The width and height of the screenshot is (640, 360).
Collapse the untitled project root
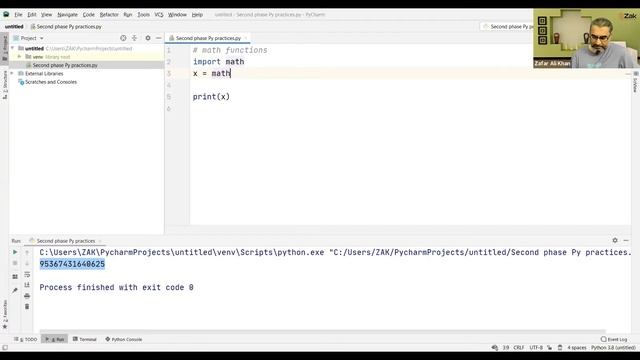[13, 48]
